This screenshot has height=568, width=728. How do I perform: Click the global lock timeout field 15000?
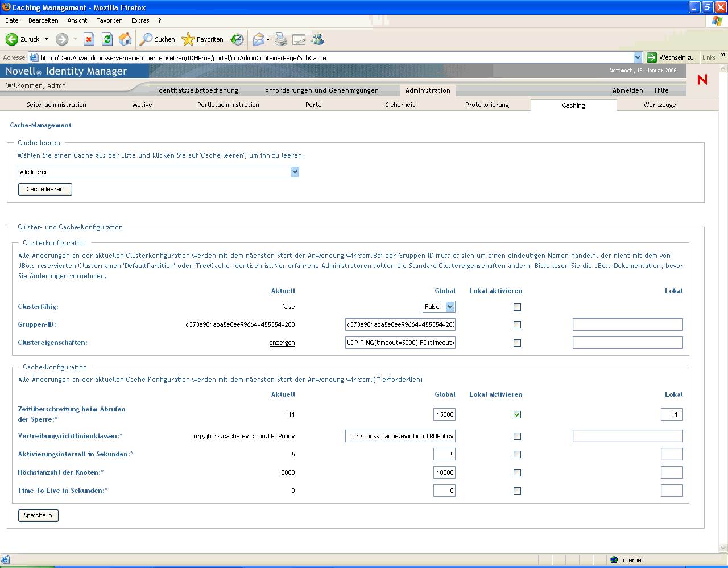pos(444,414)
